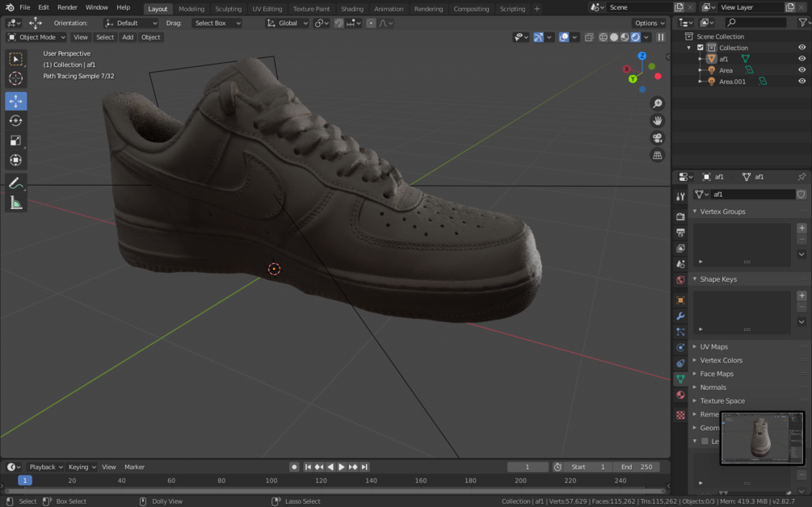Click the frame 1 playhead marker

click(24, 480)
